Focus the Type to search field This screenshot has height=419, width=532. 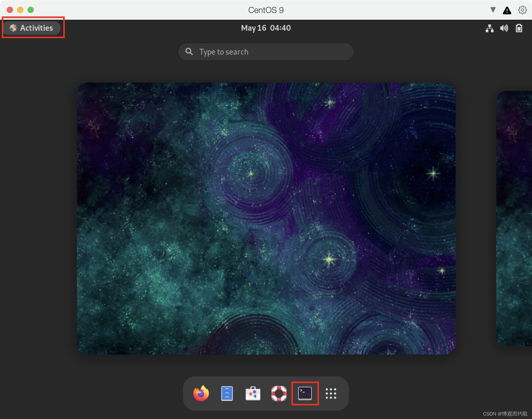click(x=266, y=52)
